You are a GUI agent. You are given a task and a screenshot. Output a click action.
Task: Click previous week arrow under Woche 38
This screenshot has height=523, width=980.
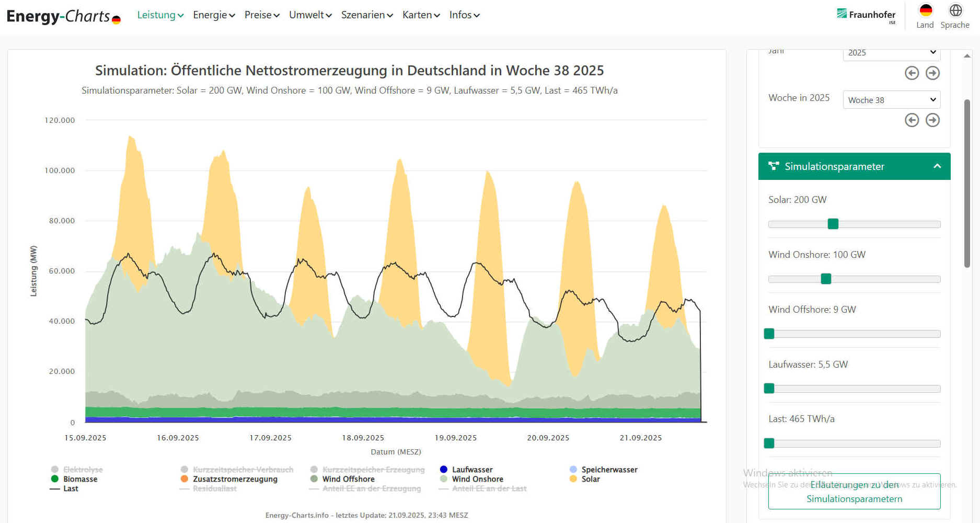click(912, 120)
